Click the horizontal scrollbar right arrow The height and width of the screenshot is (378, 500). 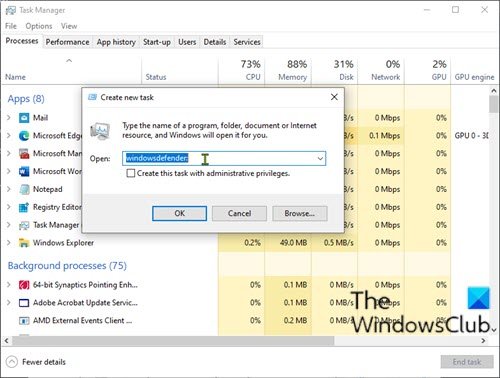483,341
